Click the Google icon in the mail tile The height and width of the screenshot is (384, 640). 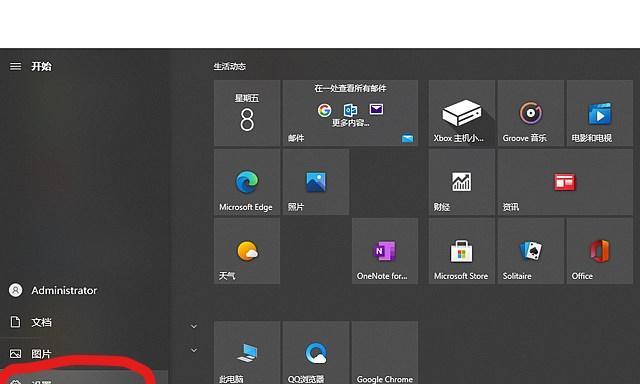pos(324,110)
